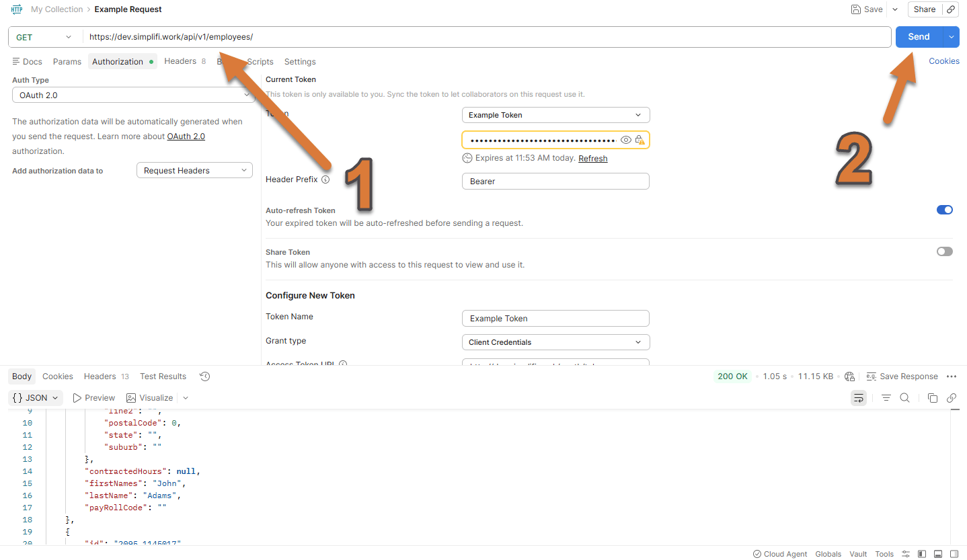Click the Refresh token link
The image size is (967, 560).
(593, 159)
